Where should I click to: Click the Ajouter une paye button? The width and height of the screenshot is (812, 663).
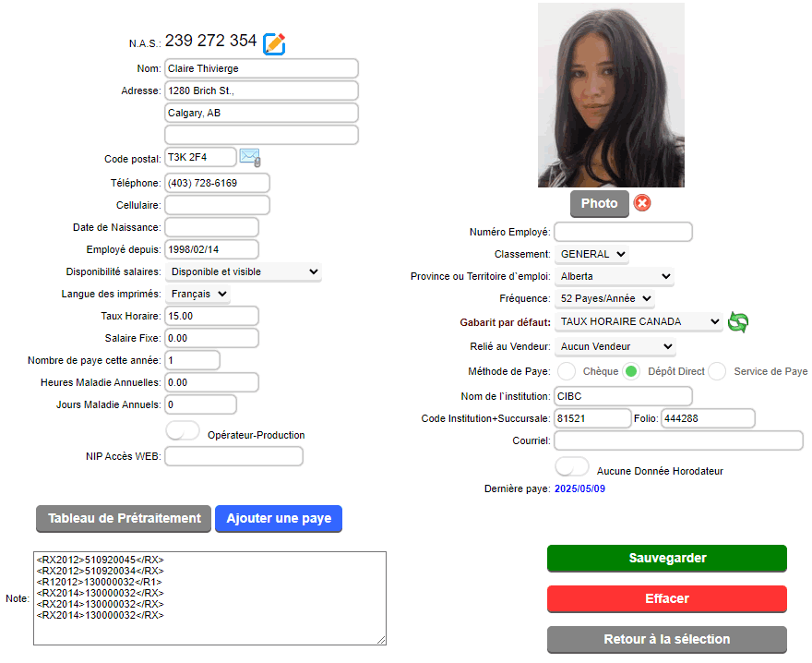[x=279, y=518]
